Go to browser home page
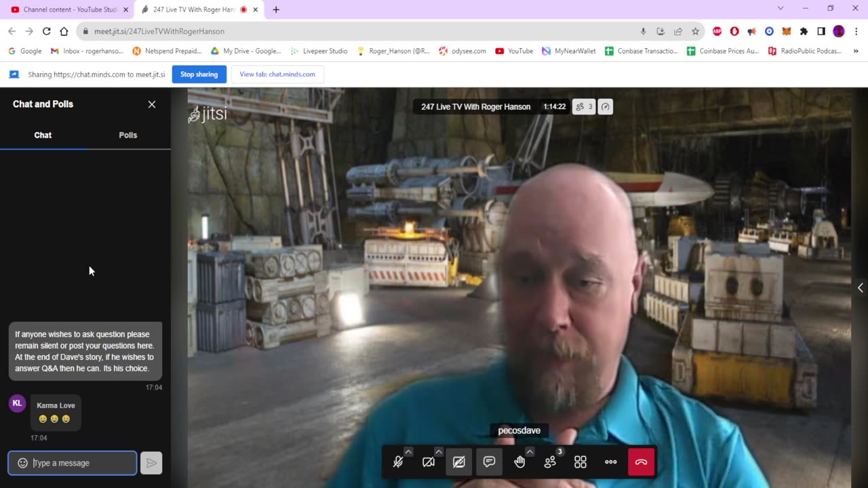The height and width of the screenshot is (488, 868). [x=64, y=31]
